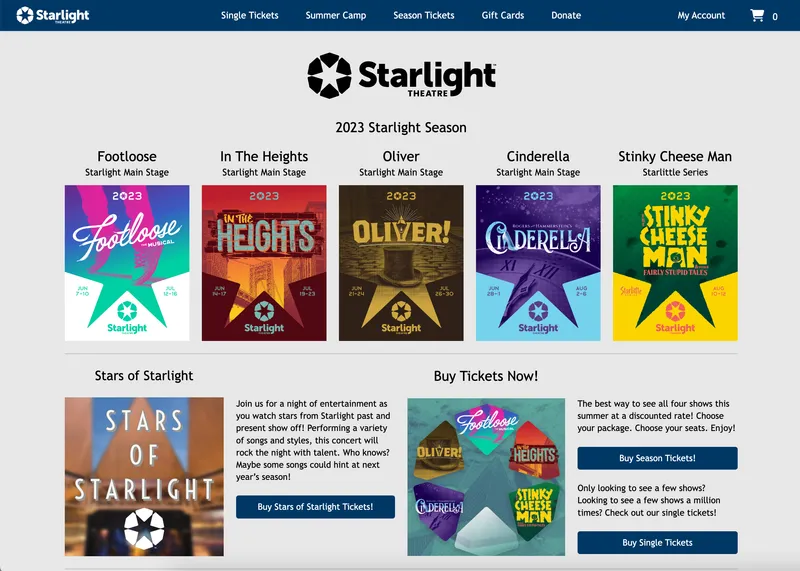This screenshot has width=800, height=571.
Task: Choose the Cinderella show poster
Action: click(x=538, y=263)
